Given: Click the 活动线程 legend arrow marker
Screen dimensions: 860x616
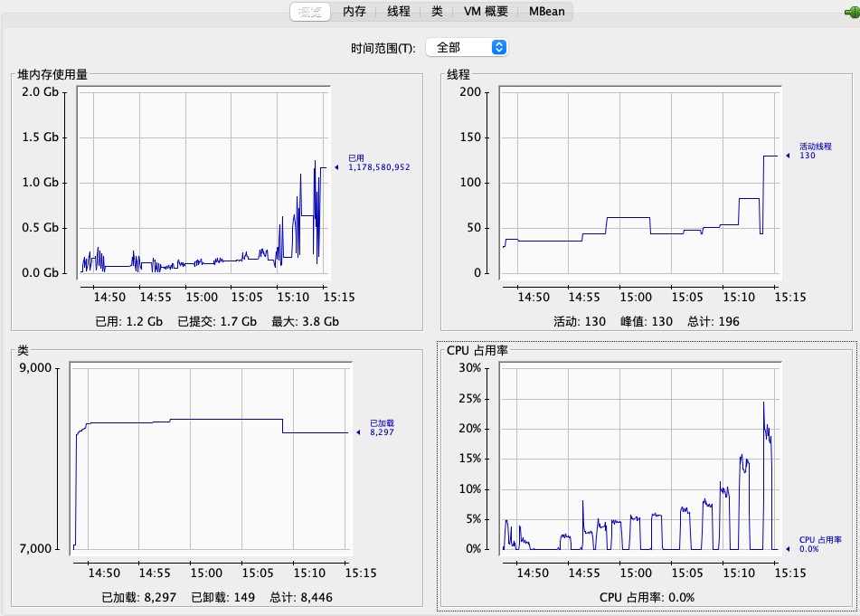Looking at the screenshot, I should (x=787, y=156).
